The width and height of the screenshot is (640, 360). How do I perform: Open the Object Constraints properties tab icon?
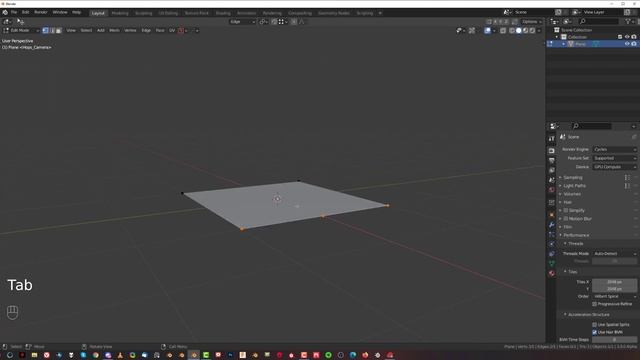551,254
